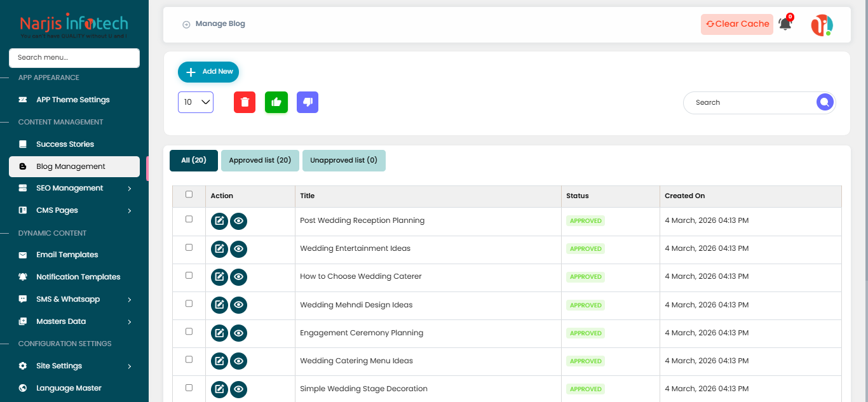Check the How to Choose Wedding Caterer row
This screenshot has width=868, height=402.
pos(189,275)
